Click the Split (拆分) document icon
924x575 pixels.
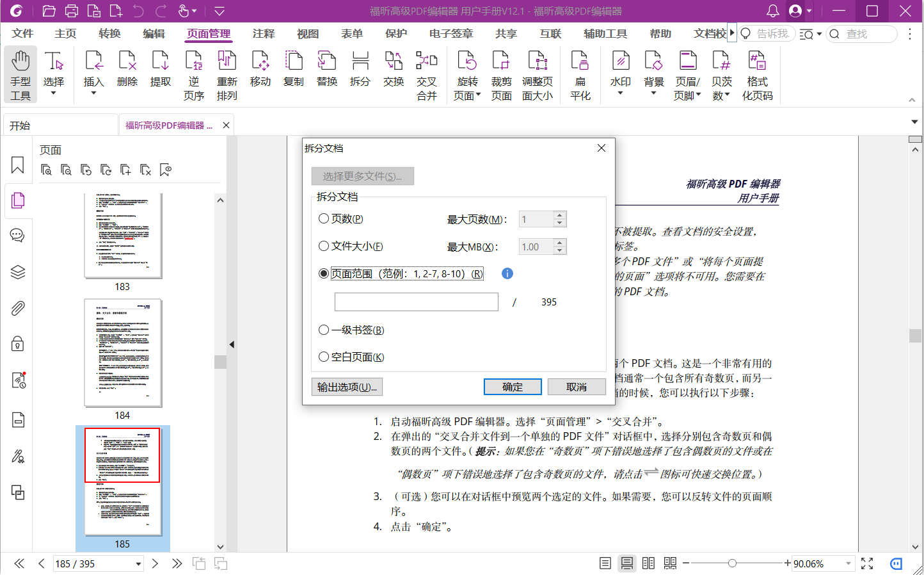(360, 69)
